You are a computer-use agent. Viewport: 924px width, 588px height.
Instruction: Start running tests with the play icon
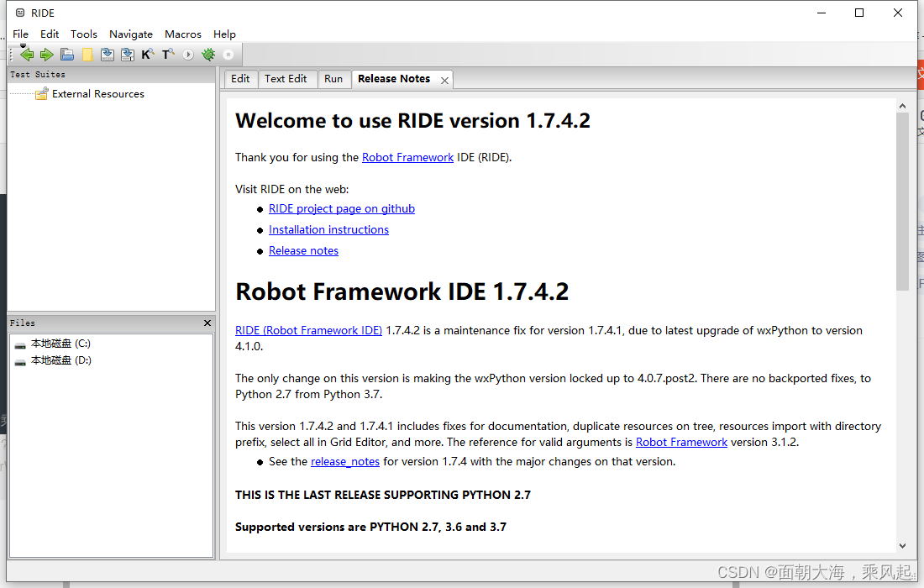click(188, 55)
